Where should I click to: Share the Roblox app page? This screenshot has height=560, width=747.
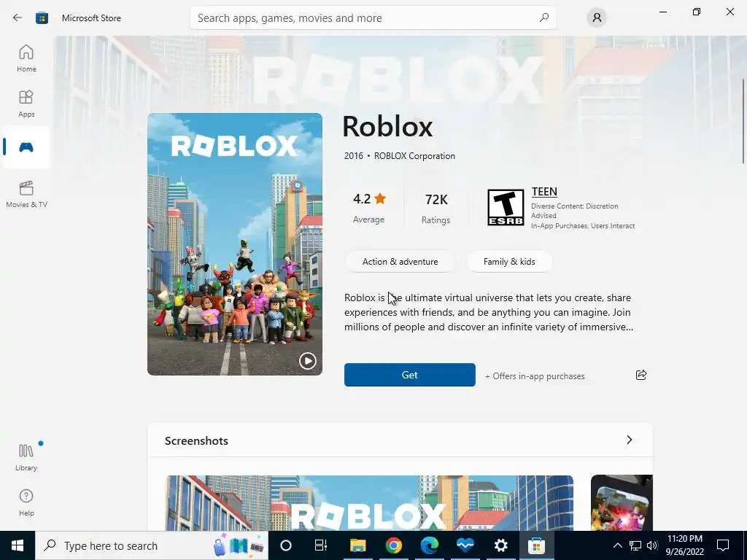point(641,375)
